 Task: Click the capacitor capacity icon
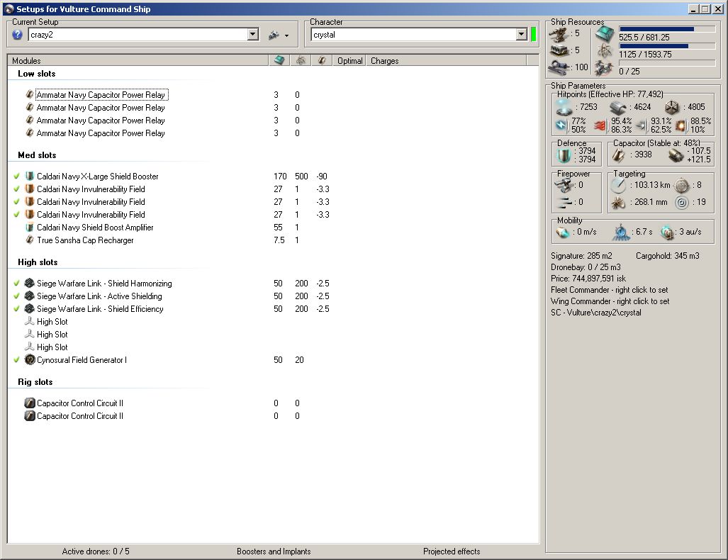(x=618, y=155)
